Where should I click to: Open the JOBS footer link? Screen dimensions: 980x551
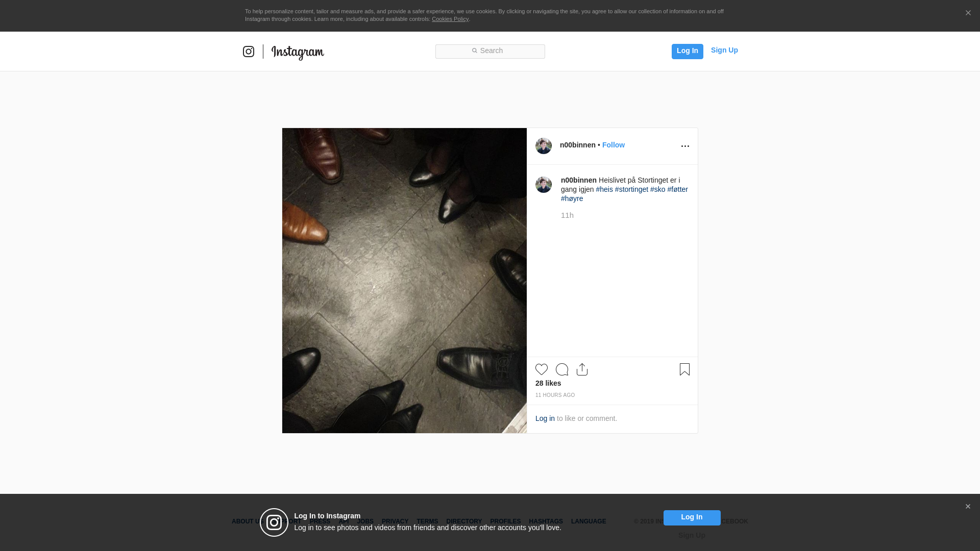point(365,521)
